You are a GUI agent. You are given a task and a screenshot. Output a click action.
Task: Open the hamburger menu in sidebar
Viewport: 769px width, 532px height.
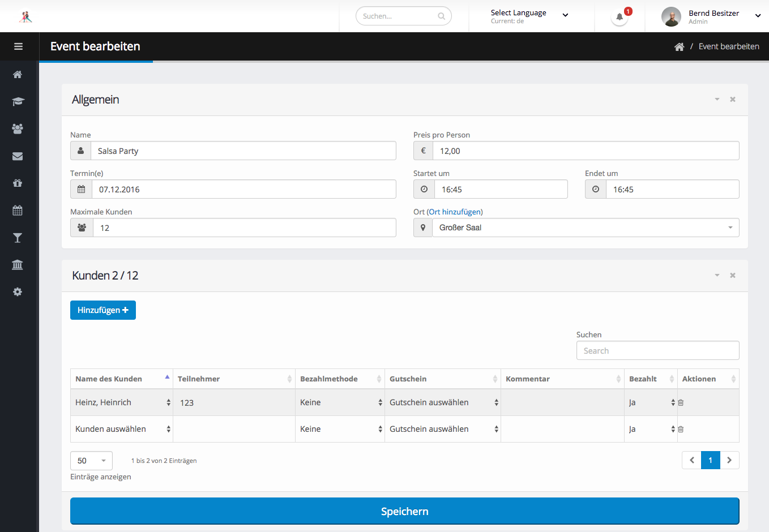coord(19,46)
